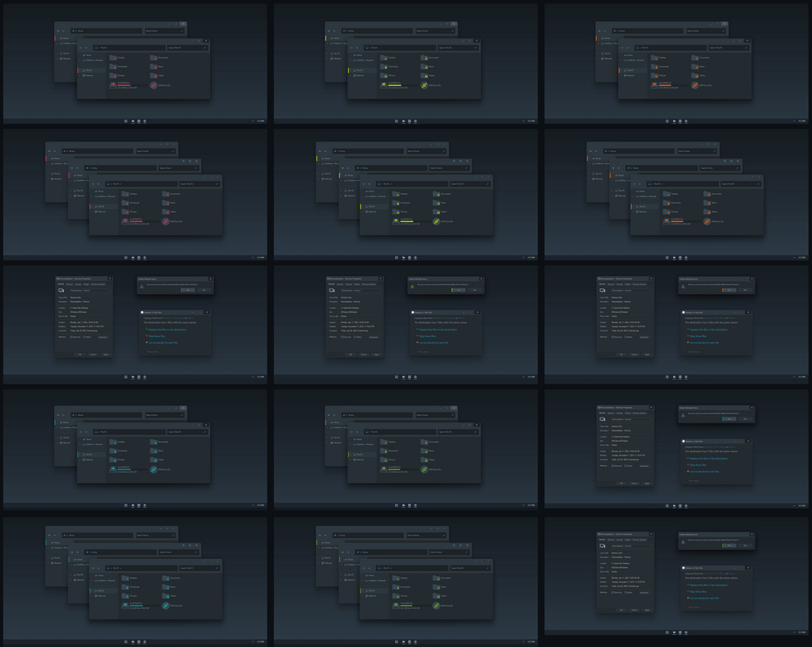Open Videos folder in green three-window preview
The width and height of the screenshot is (812, 647).
point(437,597)
